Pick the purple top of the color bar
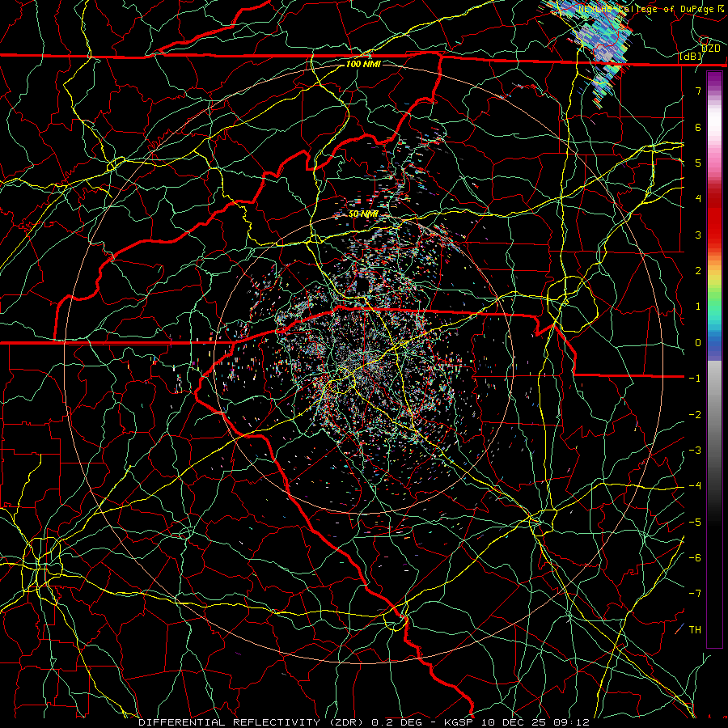This screenshot has height=728, width=728. tap(714, 80)
